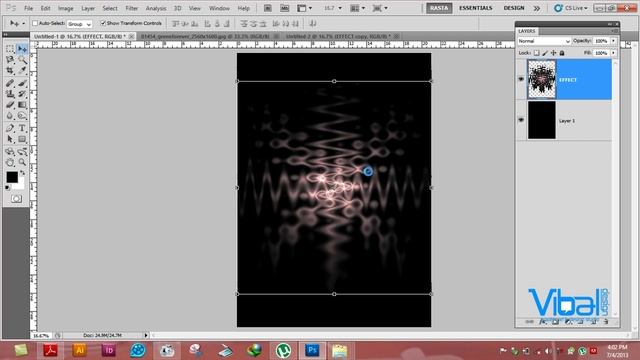Toggle lock position
Viewport: 640px width, 360px height.
[x=553, y=53]
